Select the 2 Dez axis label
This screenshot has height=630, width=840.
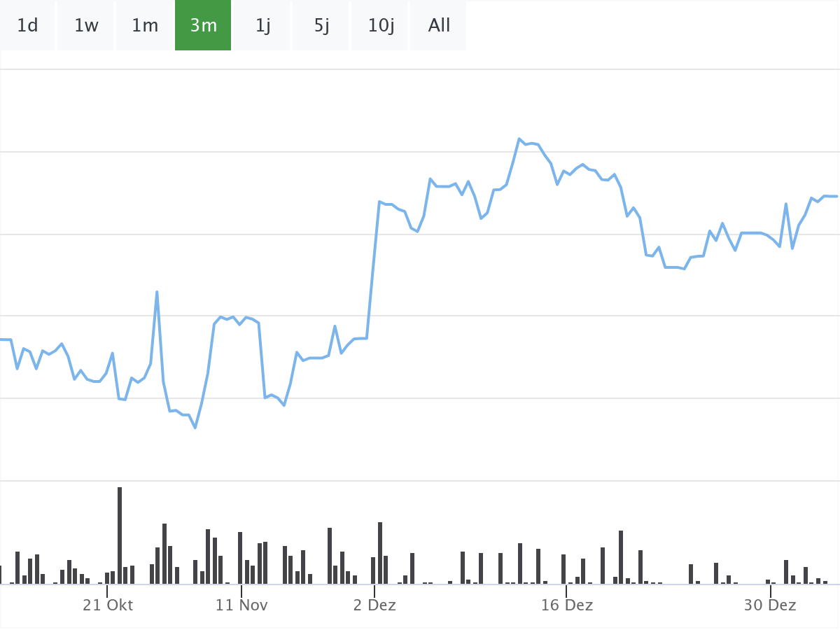coord(374,605)
